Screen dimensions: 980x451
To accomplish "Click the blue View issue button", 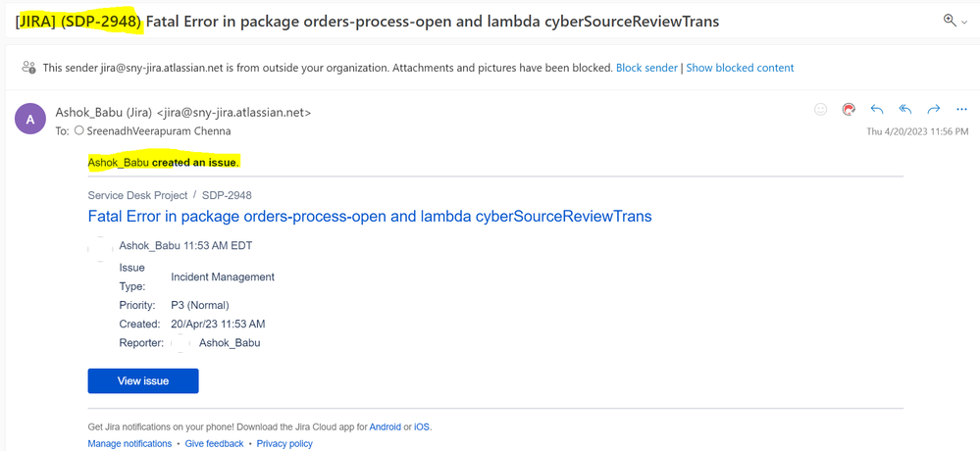I will [x=143, y=381].
